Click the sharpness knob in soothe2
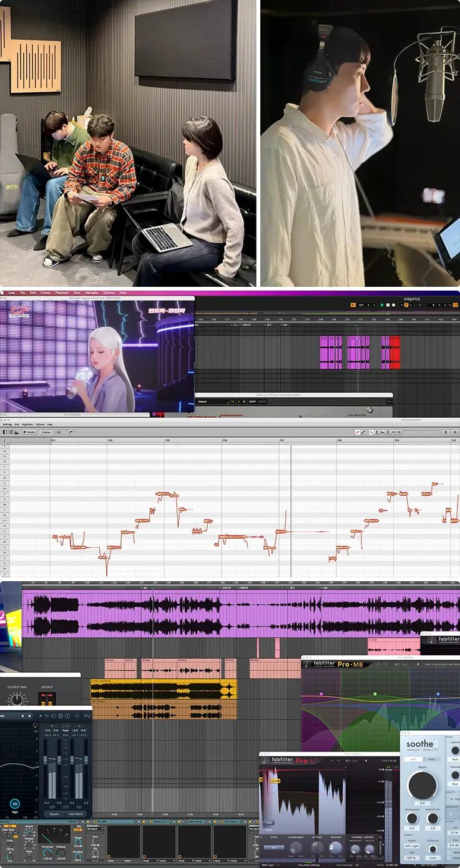 click(412, 818)
